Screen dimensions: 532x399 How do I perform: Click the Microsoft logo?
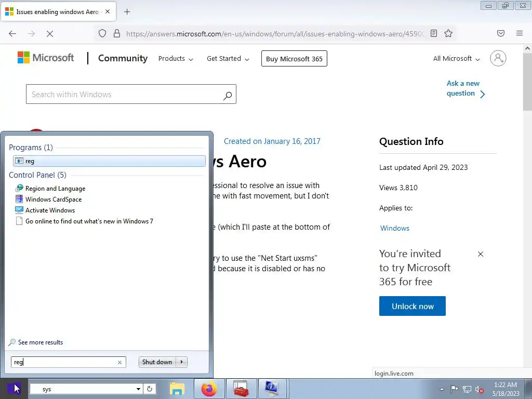(46, 58)
